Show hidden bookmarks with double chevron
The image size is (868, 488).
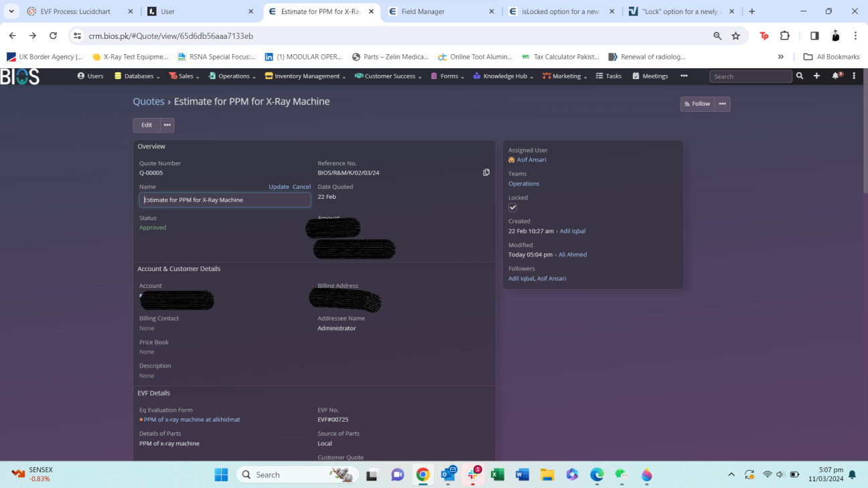pyautogui.click(x=780, y=57)
